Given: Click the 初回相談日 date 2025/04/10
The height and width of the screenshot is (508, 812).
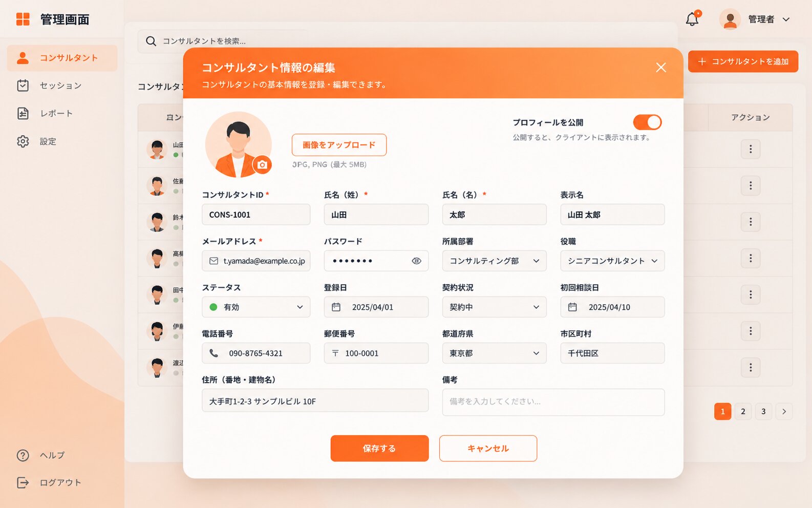Looking at the screenshot, I should pos(609,307).
